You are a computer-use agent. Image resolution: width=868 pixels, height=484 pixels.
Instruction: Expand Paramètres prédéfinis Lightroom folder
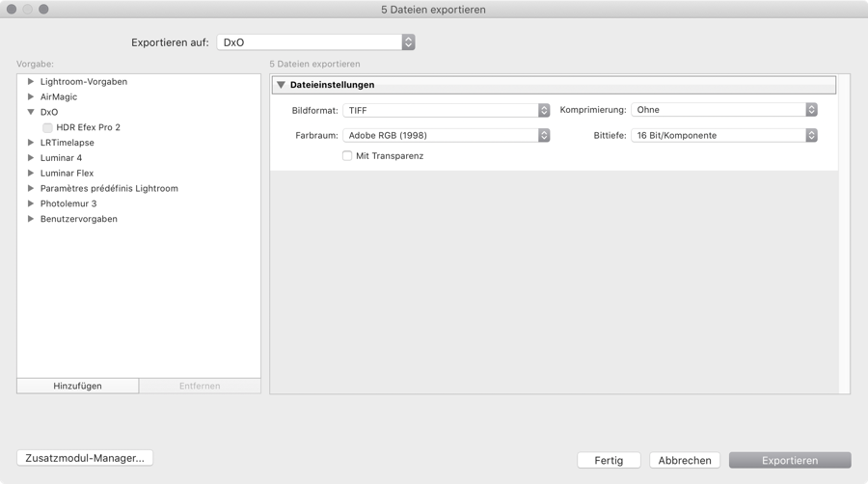(x=31, y=188)
